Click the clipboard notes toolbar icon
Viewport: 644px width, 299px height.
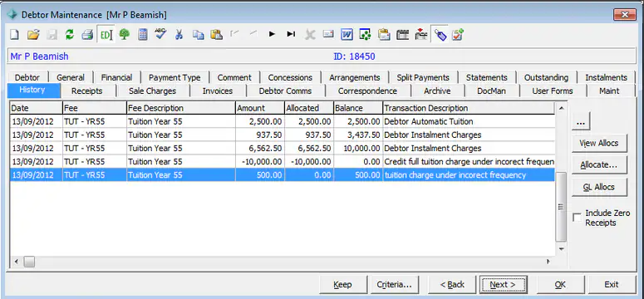pos(384,35)
